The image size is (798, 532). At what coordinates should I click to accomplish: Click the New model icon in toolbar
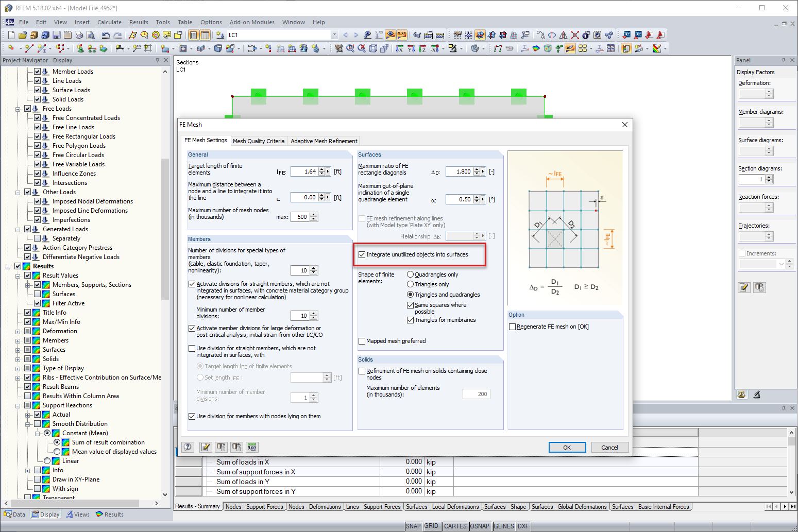11,35
